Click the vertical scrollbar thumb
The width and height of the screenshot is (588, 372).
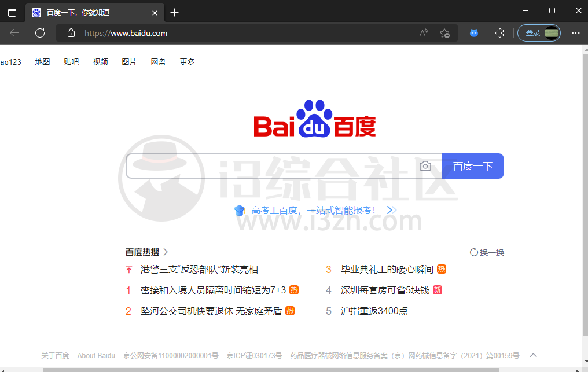[x=585, y=195]
